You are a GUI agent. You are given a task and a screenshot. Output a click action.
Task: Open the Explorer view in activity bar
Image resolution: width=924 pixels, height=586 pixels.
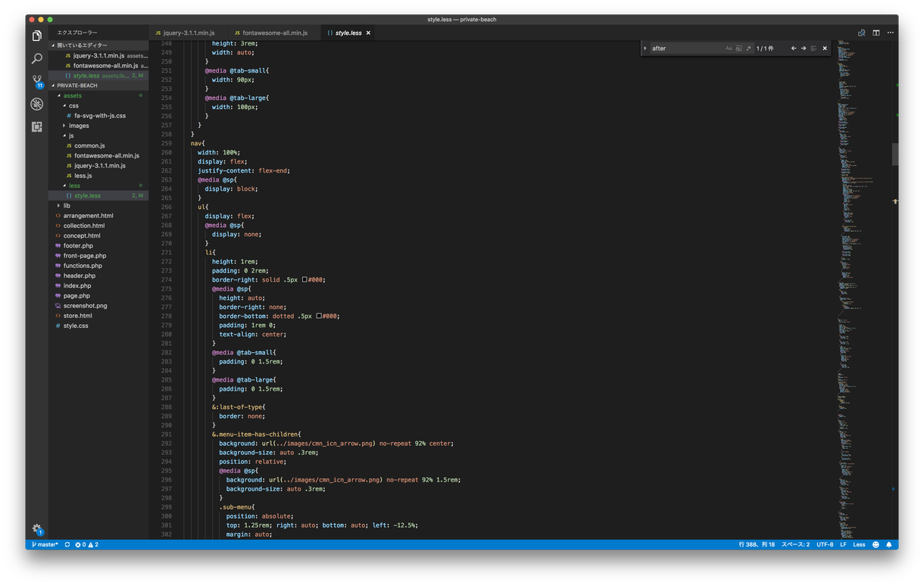pyautogui.click(x=36, y=36)
